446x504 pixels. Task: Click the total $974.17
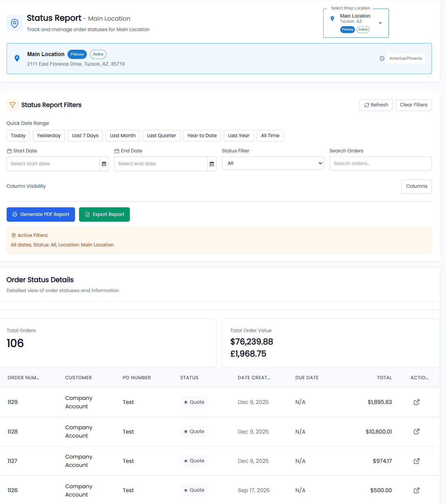pyautogui.click(x=382, y=461)
